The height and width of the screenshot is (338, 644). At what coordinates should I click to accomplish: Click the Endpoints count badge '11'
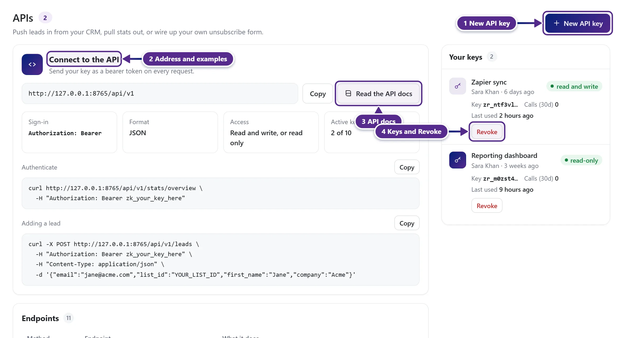tap(69, 318)
